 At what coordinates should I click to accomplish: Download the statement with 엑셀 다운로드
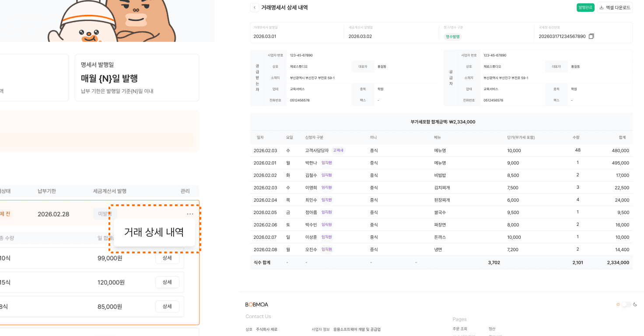[615, 7]
